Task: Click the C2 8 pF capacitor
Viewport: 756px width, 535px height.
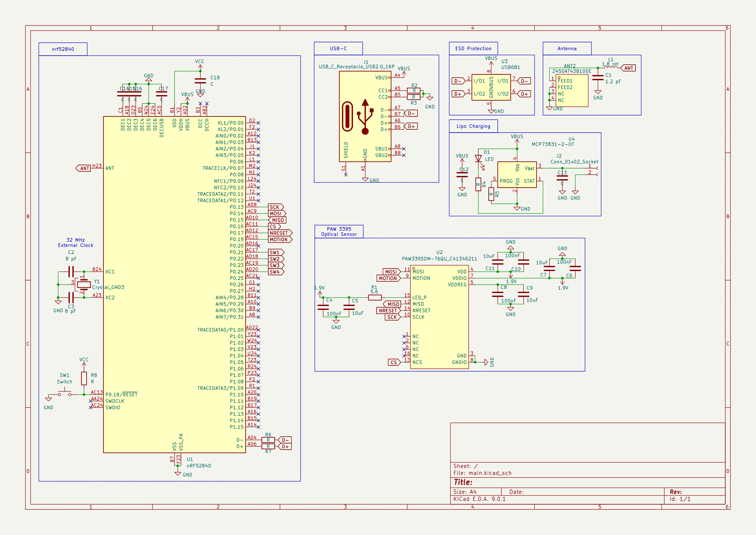Action: [71, 272]
